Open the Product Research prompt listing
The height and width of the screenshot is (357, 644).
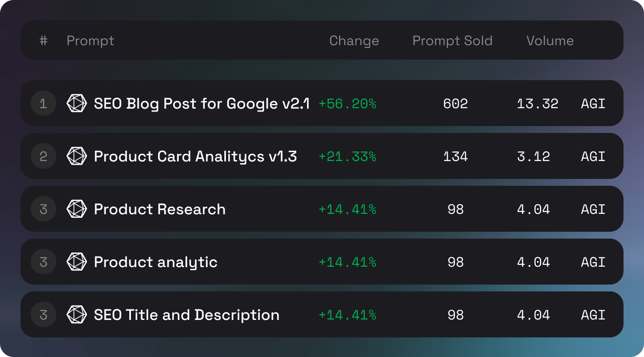[160, 209]
